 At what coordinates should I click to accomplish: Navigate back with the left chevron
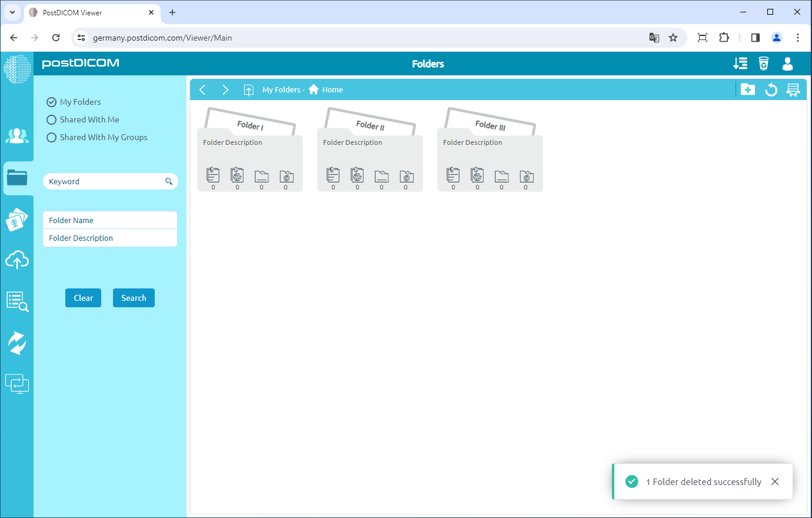[202, 89]
